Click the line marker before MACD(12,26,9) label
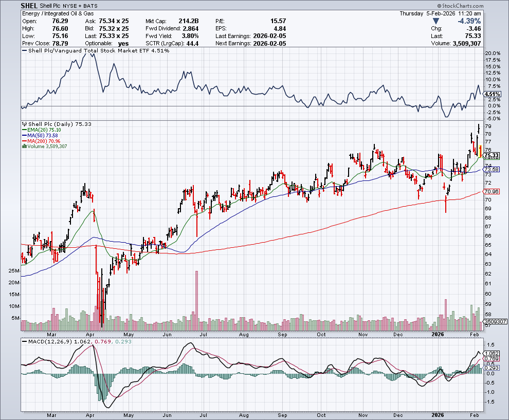Image resolution: width=509 pixels, height=420 pixels. click(23, 341)
